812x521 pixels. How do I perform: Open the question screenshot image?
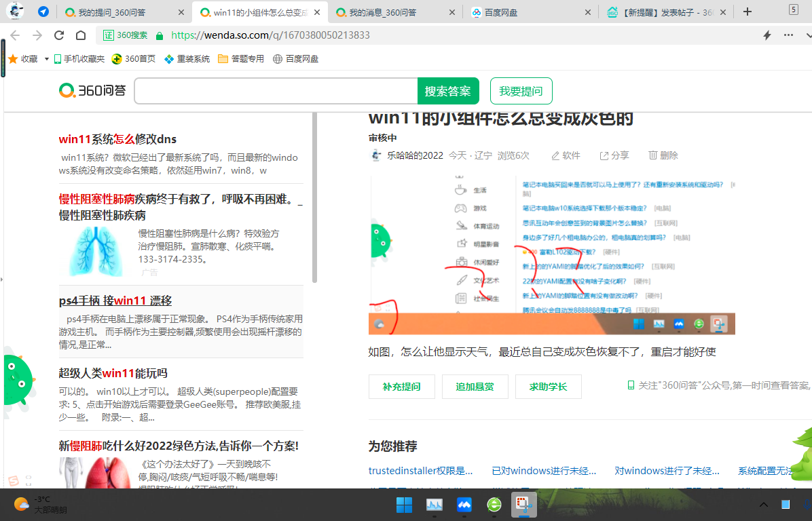551,255
